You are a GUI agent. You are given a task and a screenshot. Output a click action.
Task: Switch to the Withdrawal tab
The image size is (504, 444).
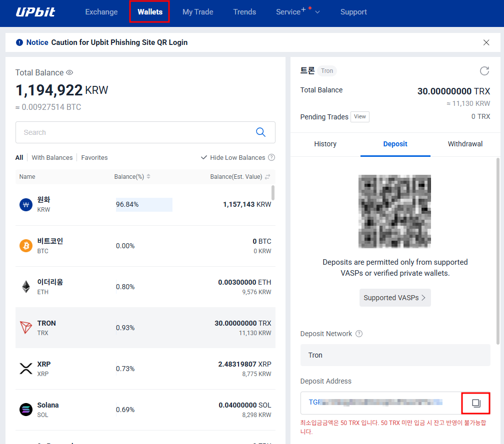tap(465, 144)
